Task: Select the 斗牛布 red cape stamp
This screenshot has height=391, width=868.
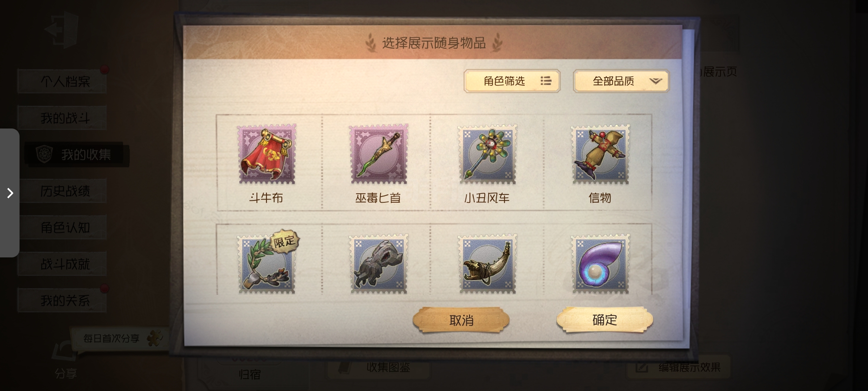Action: click(x=267, y=154)
